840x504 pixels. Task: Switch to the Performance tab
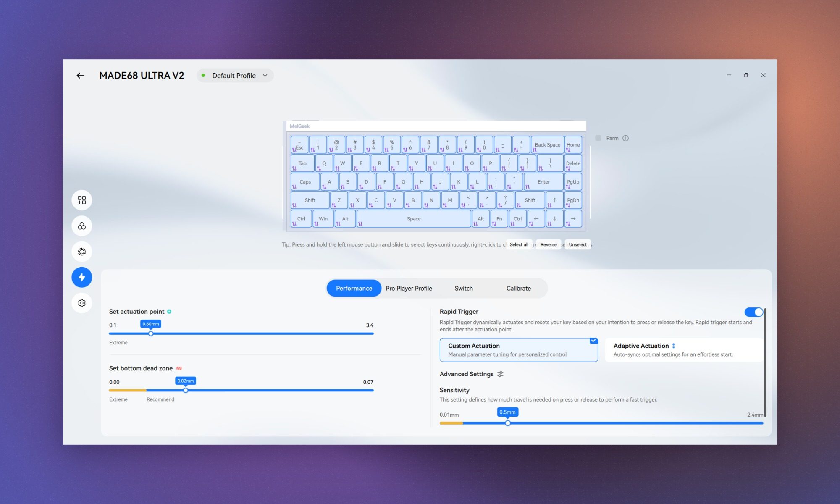[x=354, y=289]
